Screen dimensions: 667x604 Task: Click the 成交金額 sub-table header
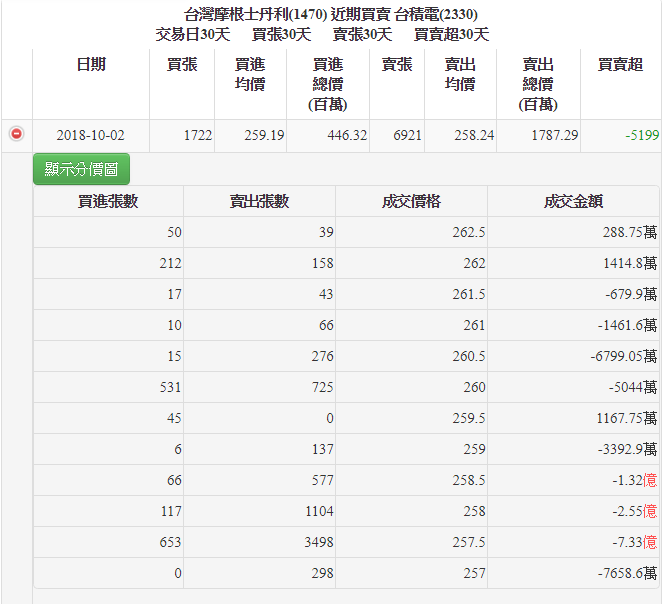573,201
